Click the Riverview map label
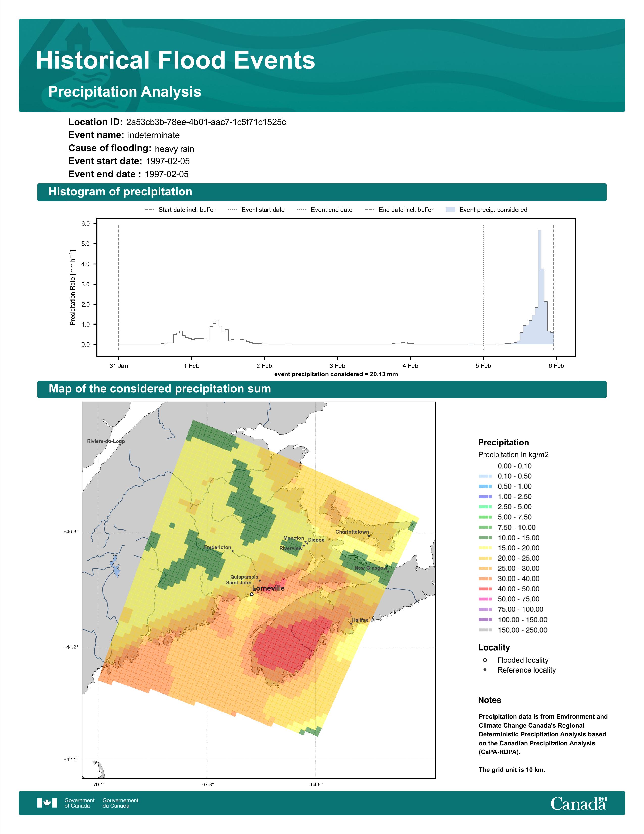This screenshot has height=834, width=644. tap(291, 548)
